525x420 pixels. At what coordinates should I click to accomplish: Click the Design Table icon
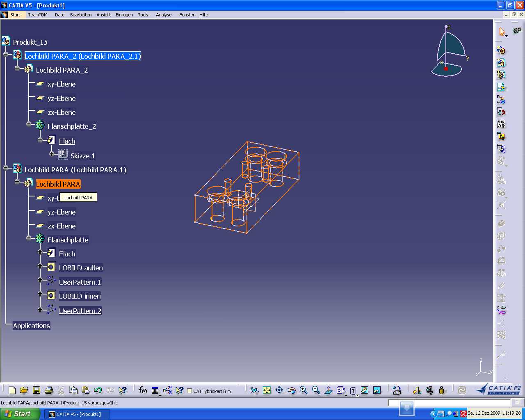pos(155,390)
